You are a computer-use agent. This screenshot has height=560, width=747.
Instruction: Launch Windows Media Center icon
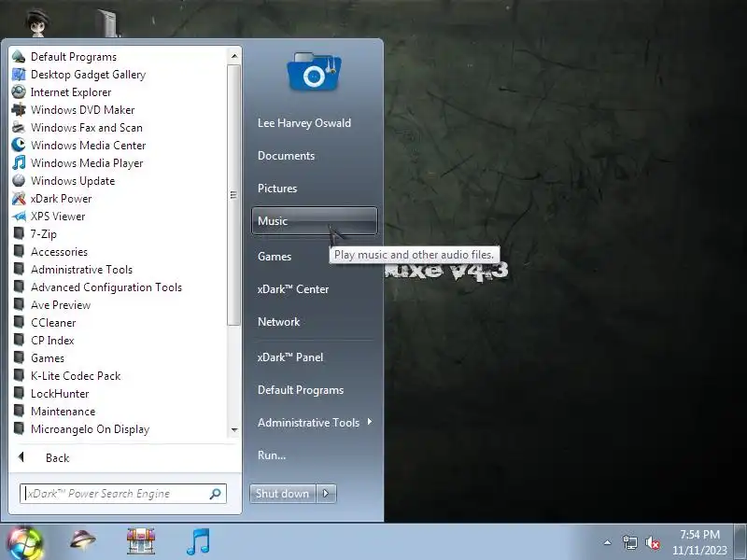click(x=19, y=146)
